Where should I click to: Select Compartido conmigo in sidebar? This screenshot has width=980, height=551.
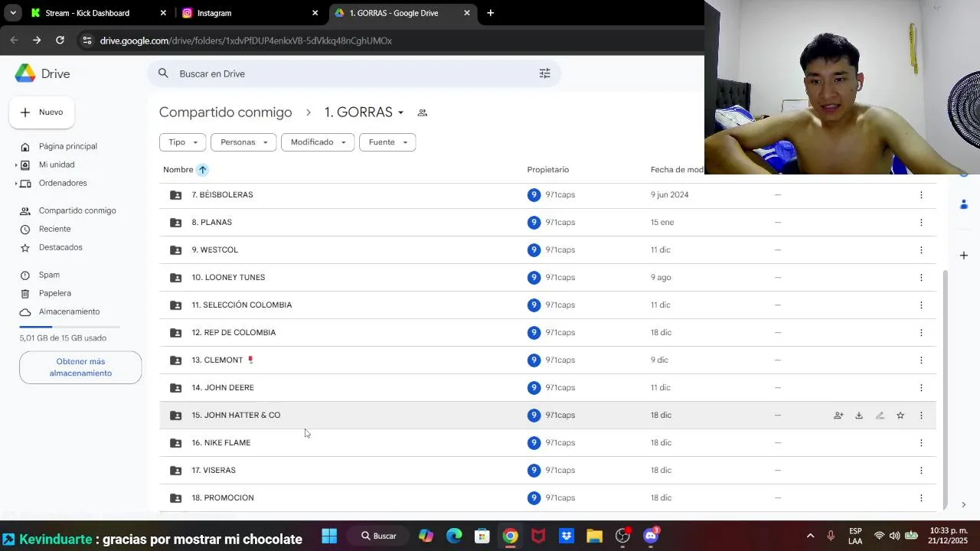(77, 210)
